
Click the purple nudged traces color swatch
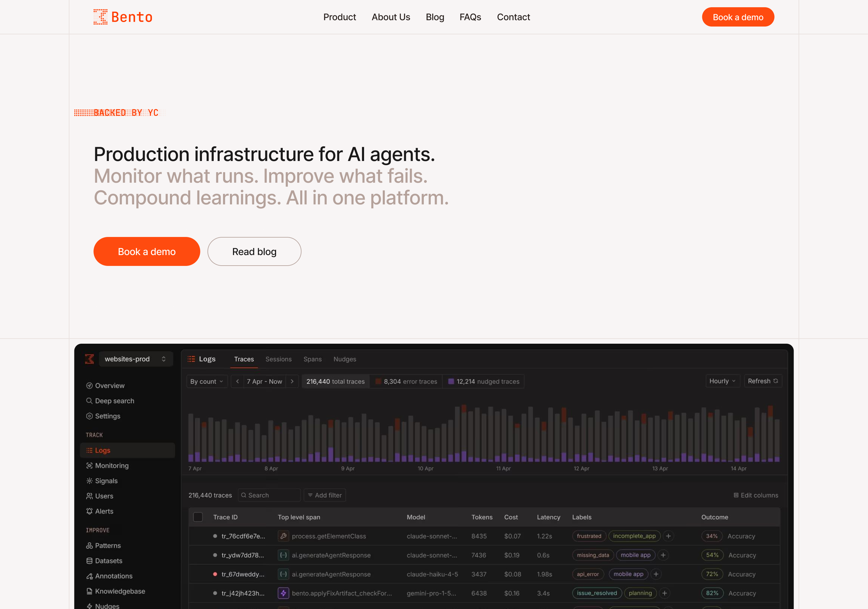[451, 381]
